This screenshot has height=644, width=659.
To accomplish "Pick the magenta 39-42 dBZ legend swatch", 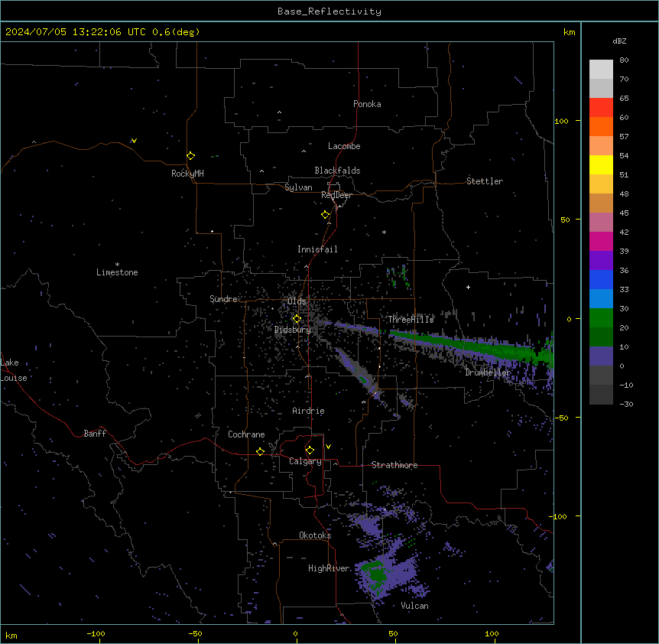I will [601, 241].
